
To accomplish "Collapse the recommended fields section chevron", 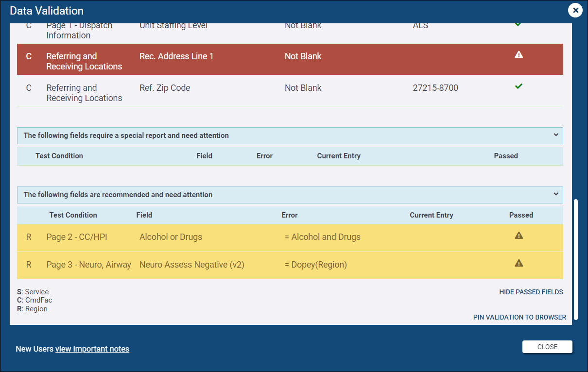I will point(556,194).
